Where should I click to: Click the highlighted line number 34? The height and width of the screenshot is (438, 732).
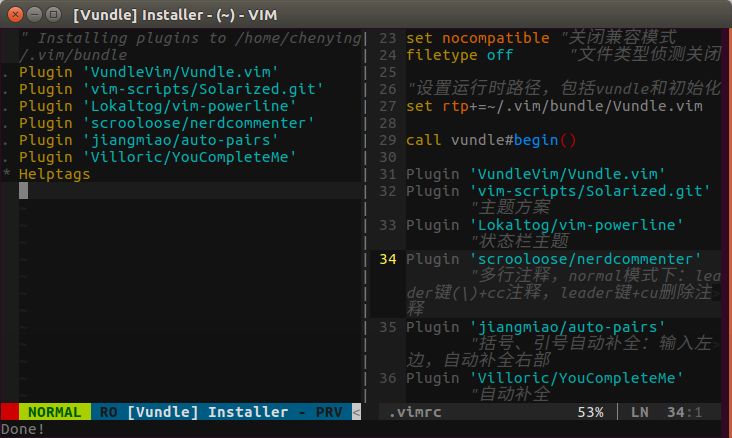[x=388, y=259]
